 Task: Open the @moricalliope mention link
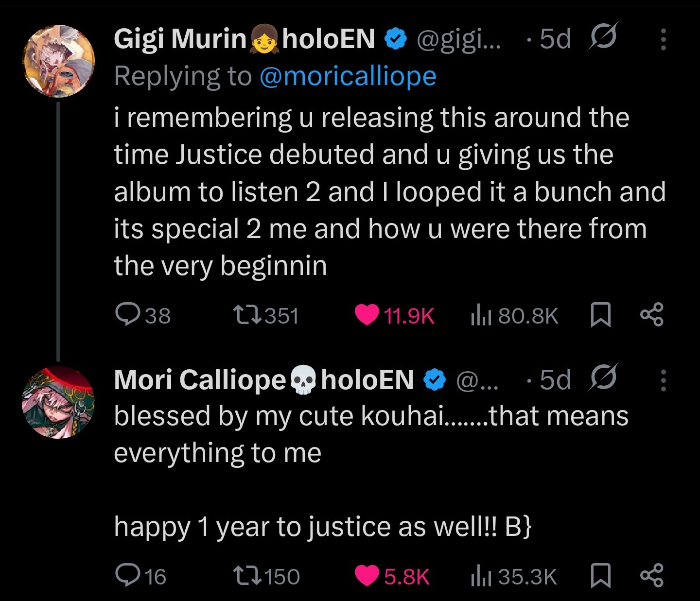coord(348,77)
